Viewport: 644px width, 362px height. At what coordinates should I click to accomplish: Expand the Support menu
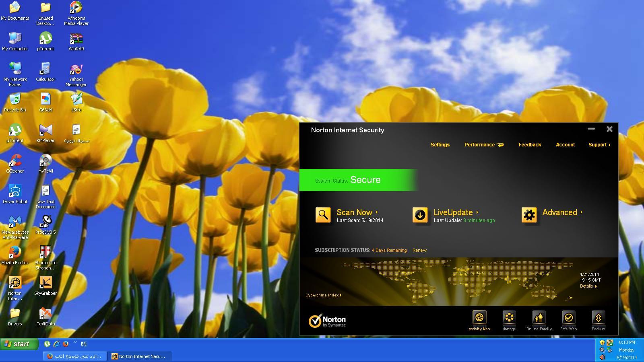599,145
